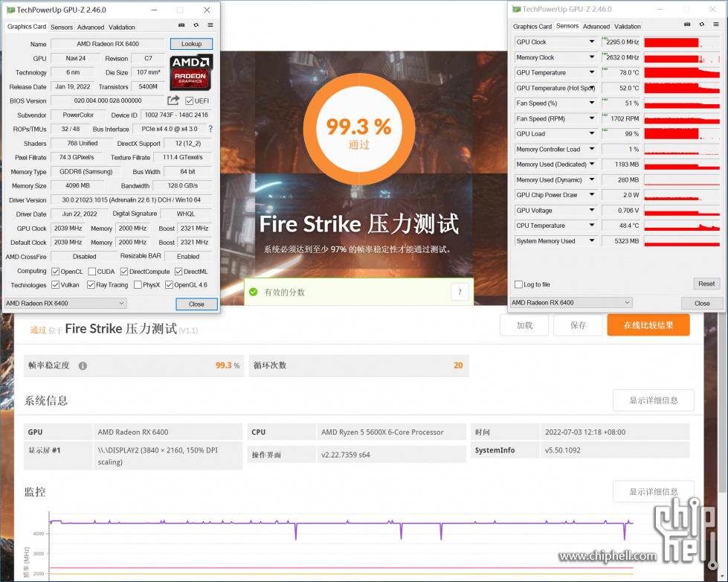Click the camera icon in the Sensors GPU-Z window
Image resolution: width=728 pixels, height=582 pixels.
pos(687,24)
